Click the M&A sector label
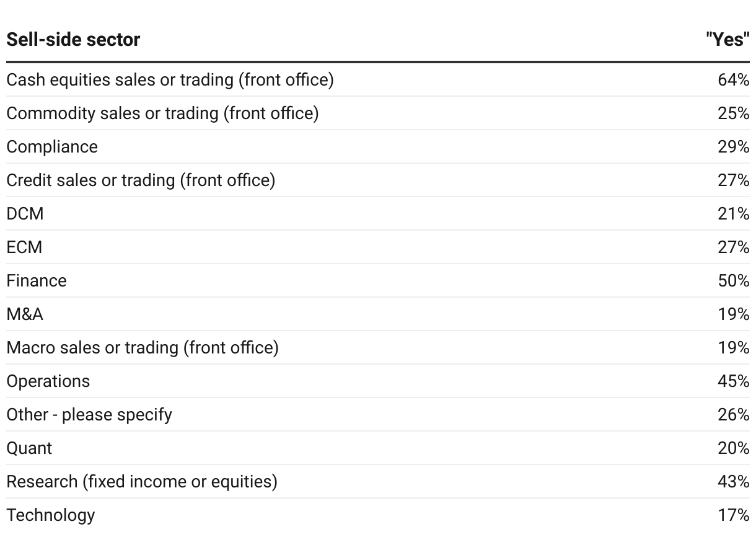The height and width of the screenshot is (537, 756). pyautogui.click(x=25, y=314)
